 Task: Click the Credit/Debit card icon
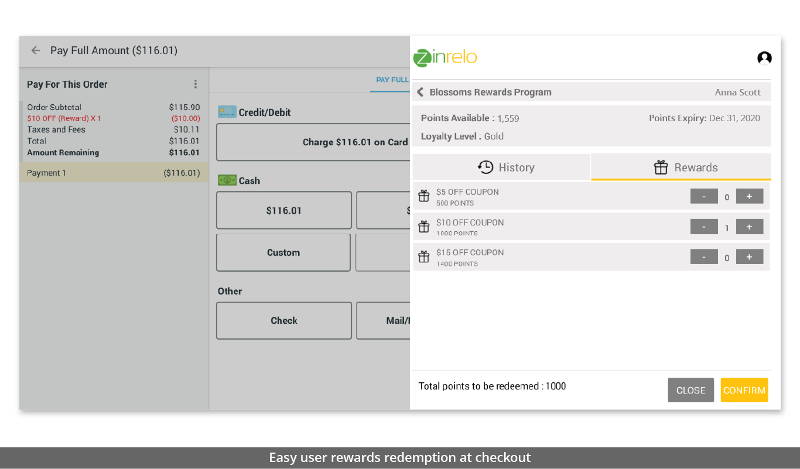(227, 112)
